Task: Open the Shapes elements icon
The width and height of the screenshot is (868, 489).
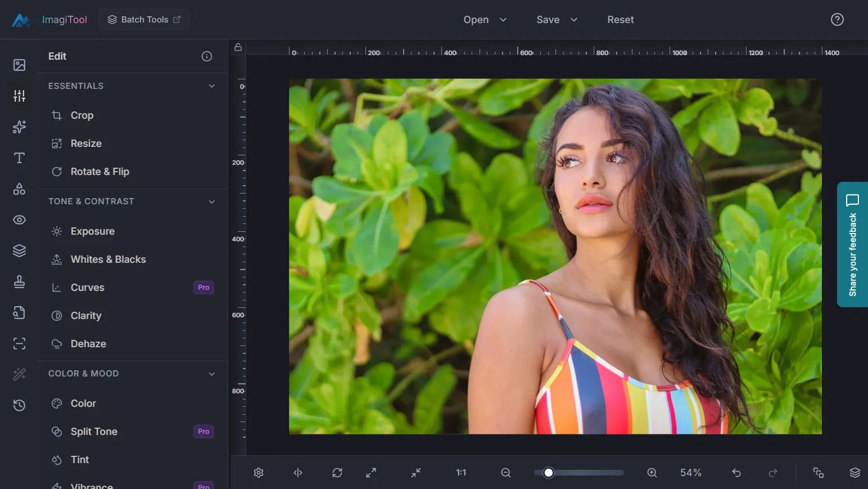Action: click(x=19, y=189)
